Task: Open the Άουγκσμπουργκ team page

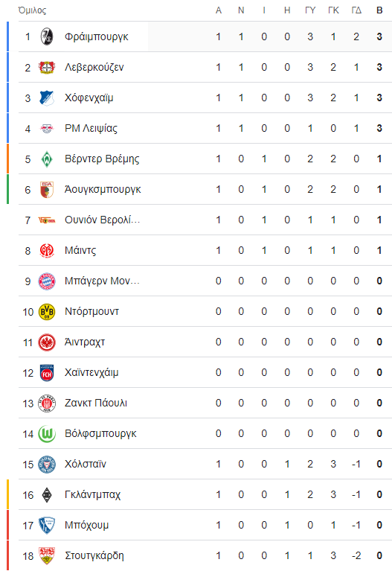Action: [103, 189]
